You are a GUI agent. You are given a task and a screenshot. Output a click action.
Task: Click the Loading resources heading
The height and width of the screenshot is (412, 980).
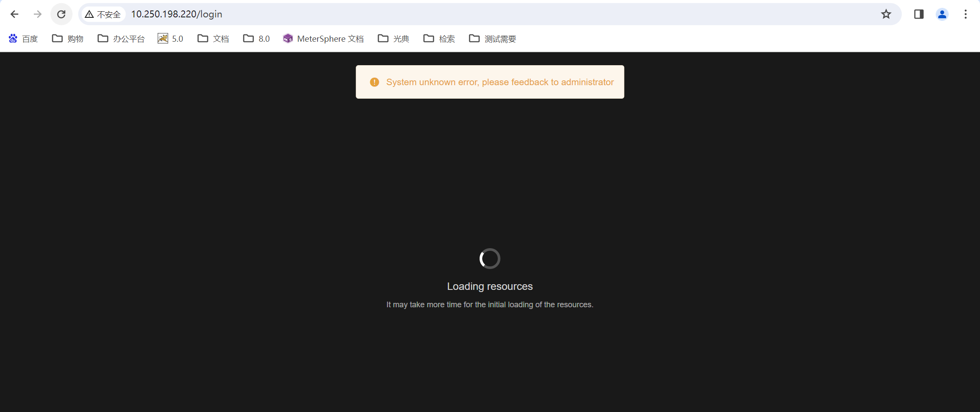click(x=490, y=286)
